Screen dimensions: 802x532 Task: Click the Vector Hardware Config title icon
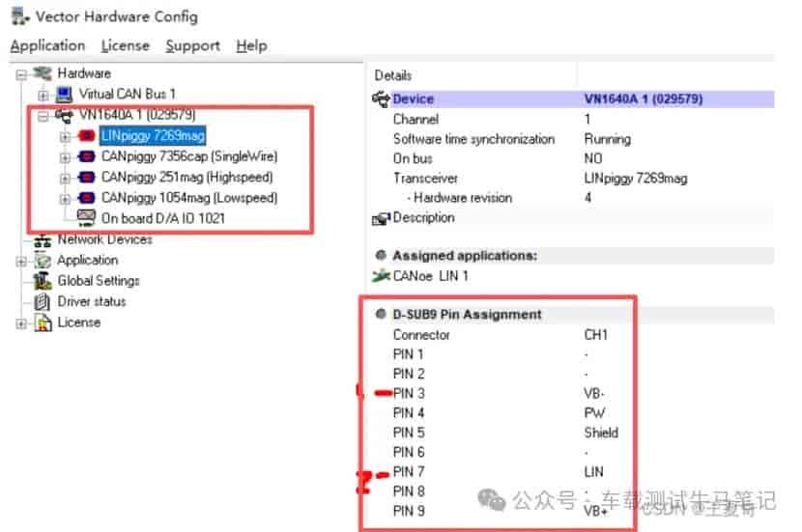click(x=20, y=16)
